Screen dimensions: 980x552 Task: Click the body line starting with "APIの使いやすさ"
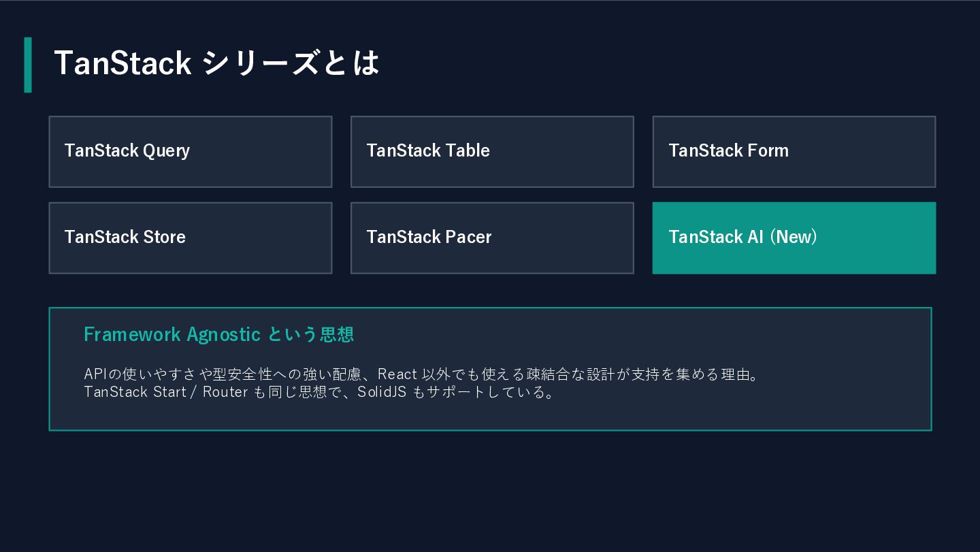225,374
